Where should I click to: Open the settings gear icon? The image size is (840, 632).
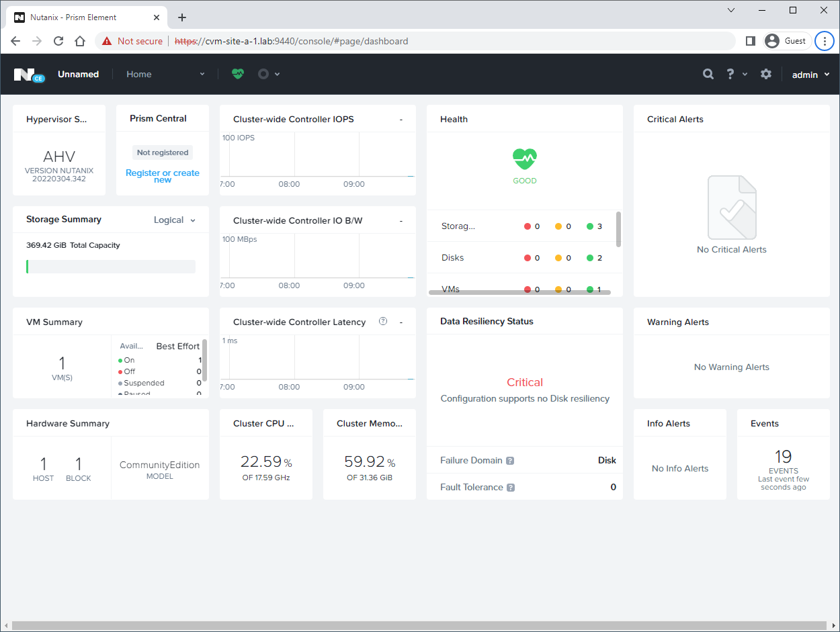[x=766, y=74]
